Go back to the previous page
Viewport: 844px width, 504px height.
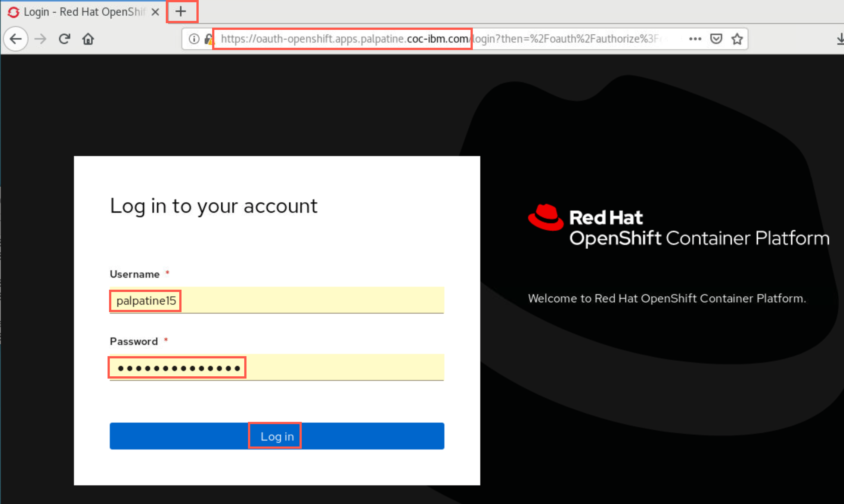coord(16,39)
